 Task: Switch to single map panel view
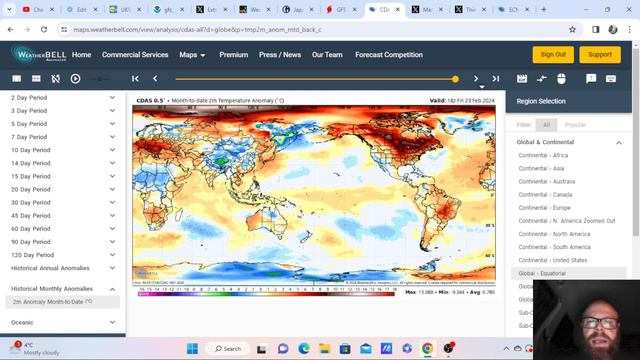(x=16, y=78)
